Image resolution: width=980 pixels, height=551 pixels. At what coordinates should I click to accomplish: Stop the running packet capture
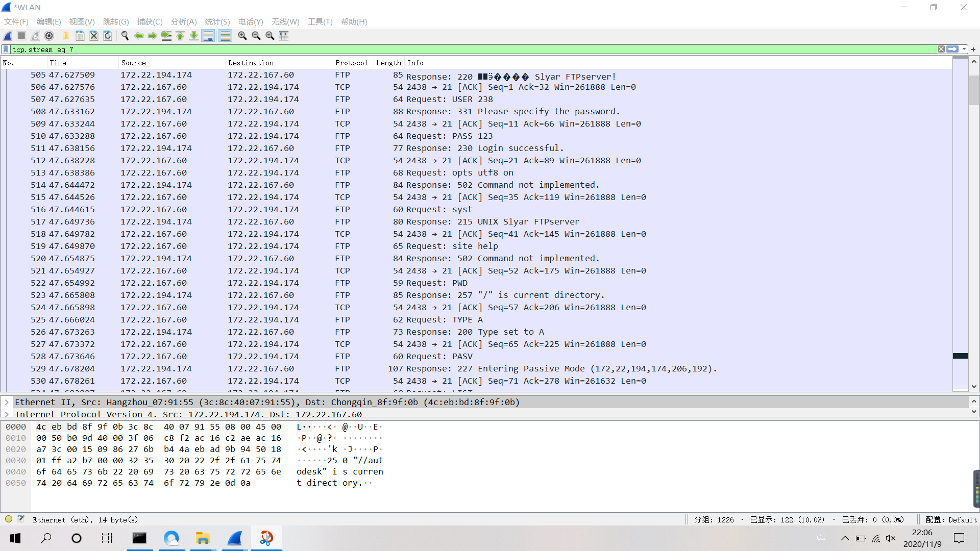click(x=21, y=36)
